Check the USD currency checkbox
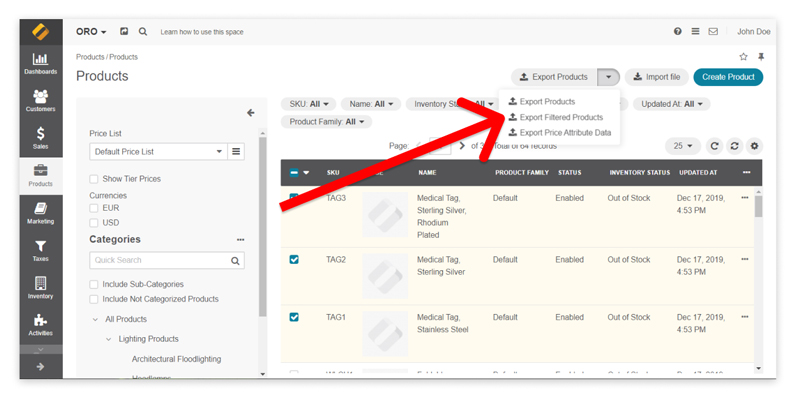 pyautogui.click(x=94, y=223)
